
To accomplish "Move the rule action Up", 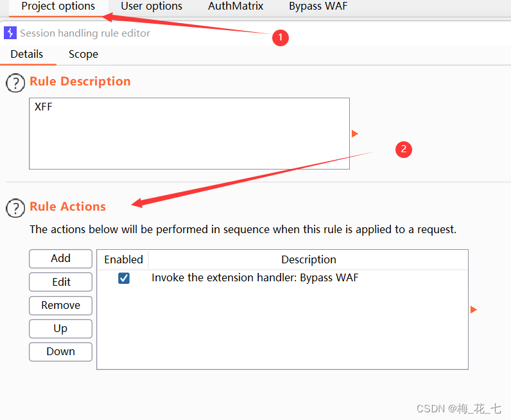I will pos(60,329).
